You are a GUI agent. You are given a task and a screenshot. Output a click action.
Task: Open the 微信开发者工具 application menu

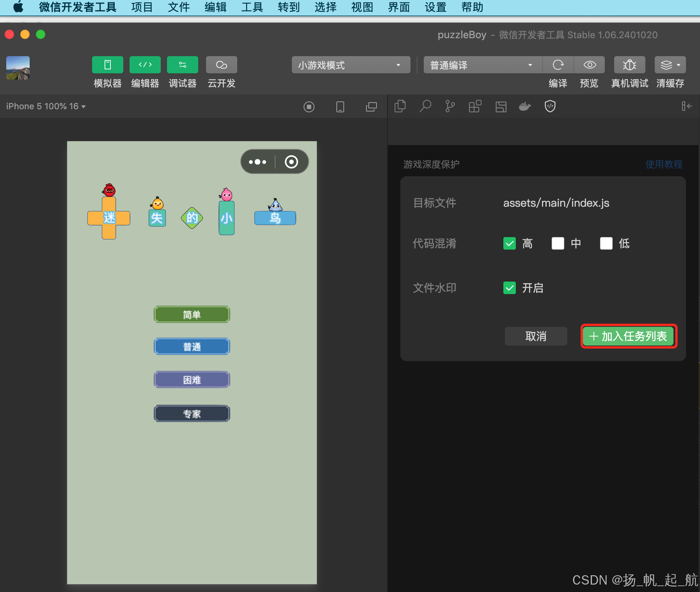78,7
